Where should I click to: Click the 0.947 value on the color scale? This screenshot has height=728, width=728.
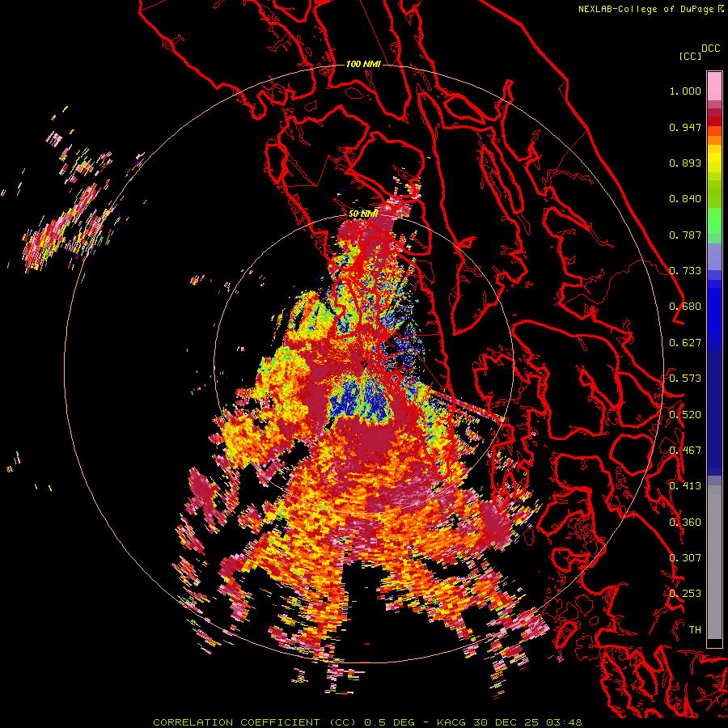[x=685, y=127]
